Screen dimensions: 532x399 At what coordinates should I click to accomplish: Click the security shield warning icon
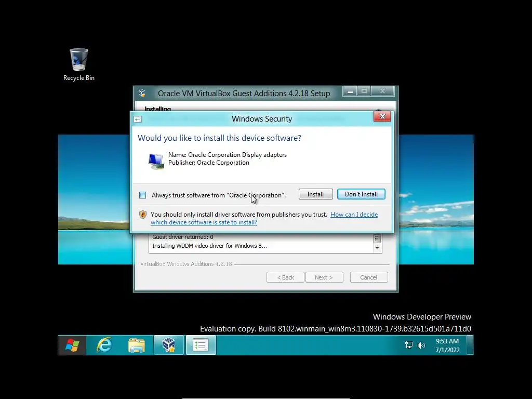coord(143,215)
